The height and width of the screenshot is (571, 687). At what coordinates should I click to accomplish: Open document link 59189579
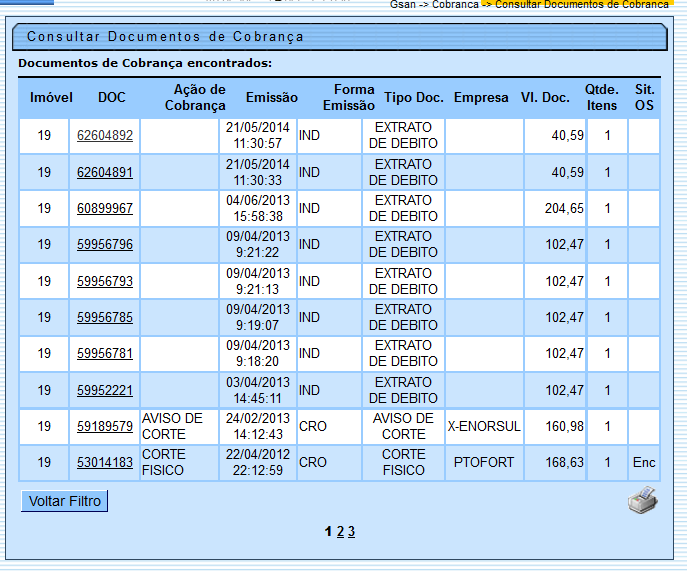pos(105,426)
